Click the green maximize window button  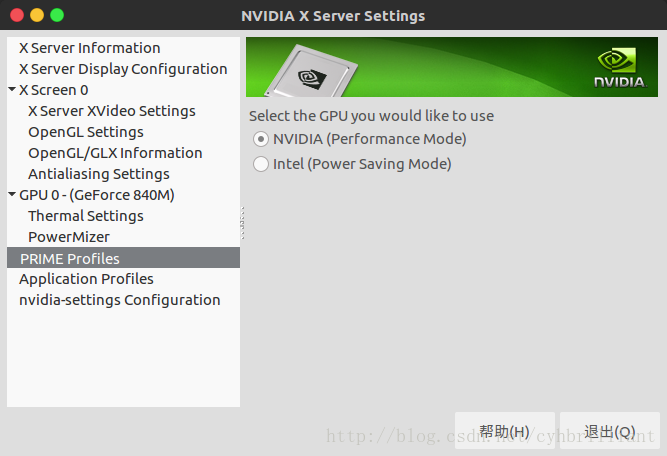57,15
